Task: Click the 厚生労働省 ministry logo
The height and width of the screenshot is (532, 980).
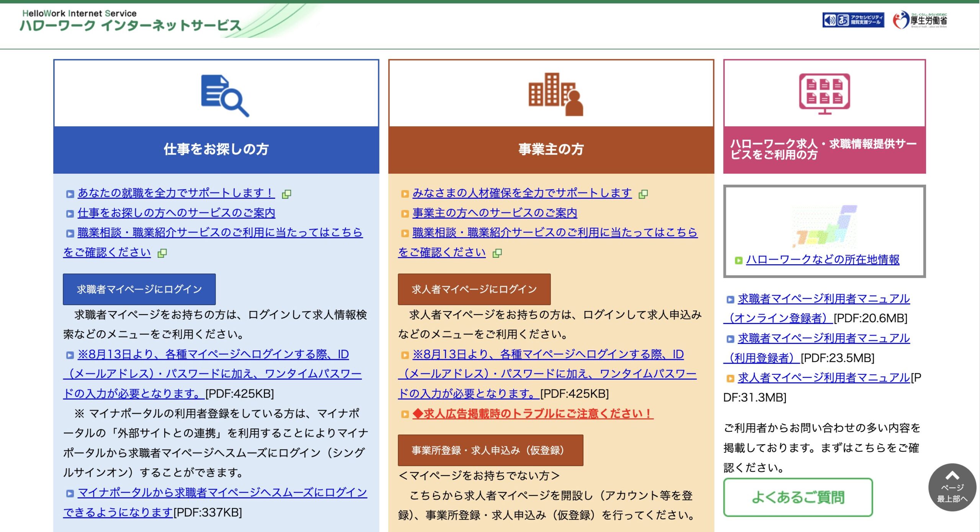Action: pyautogui.click(x=920, y=20)
